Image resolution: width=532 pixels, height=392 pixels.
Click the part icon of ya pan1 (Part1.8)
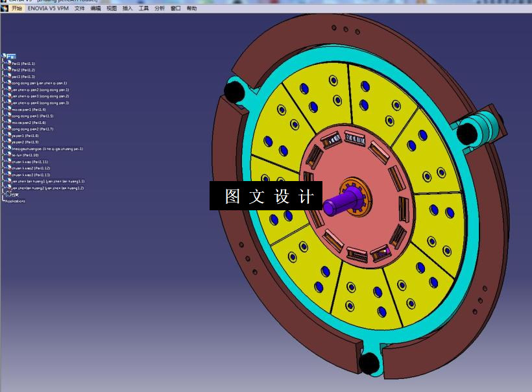9,136
